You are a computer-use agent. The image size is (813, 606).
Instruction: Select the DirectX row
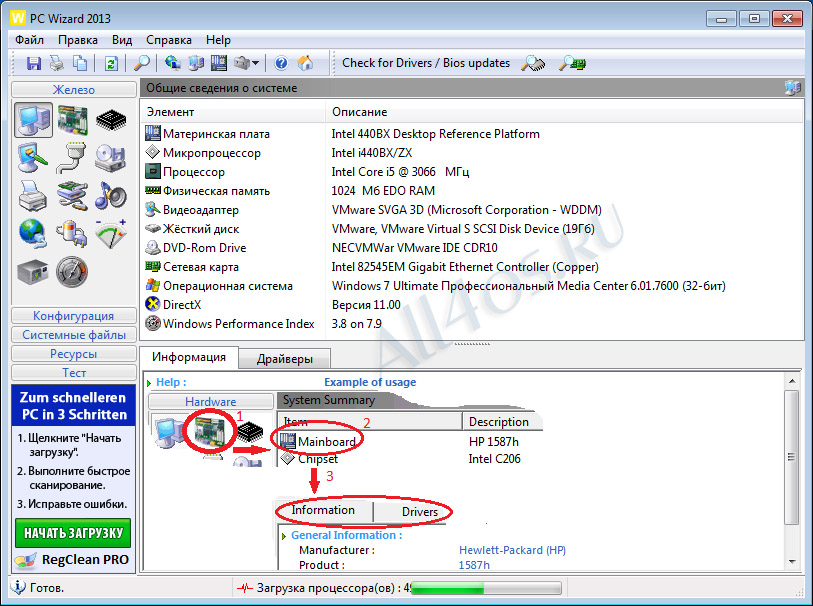tap(472, 305)
